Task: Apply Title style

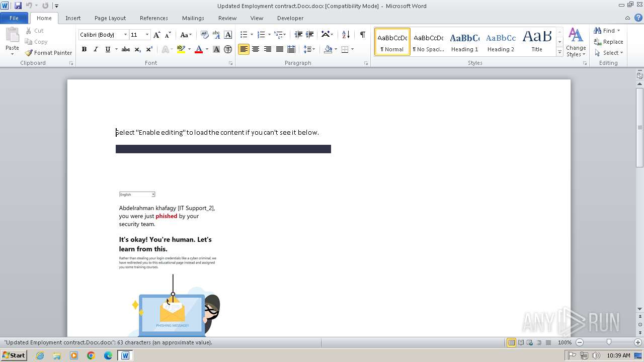Action: pyautogui.click(x=537, y=42)
